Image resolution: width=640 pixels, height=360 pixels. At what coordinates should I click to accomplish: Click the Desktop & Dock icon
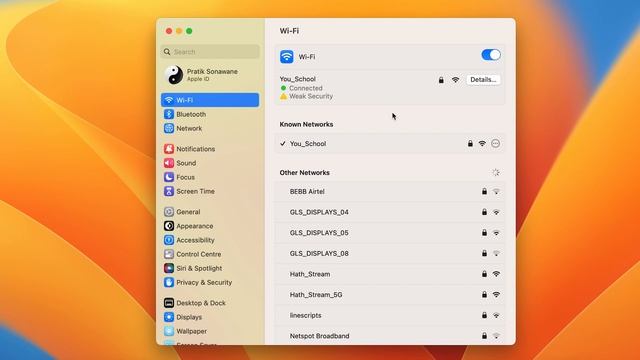click(169, 303)
